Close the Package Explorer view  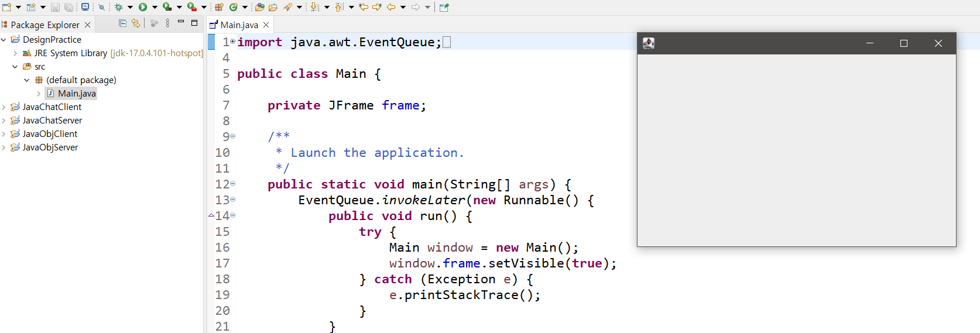pyautogui.click(x=88, y=25)
